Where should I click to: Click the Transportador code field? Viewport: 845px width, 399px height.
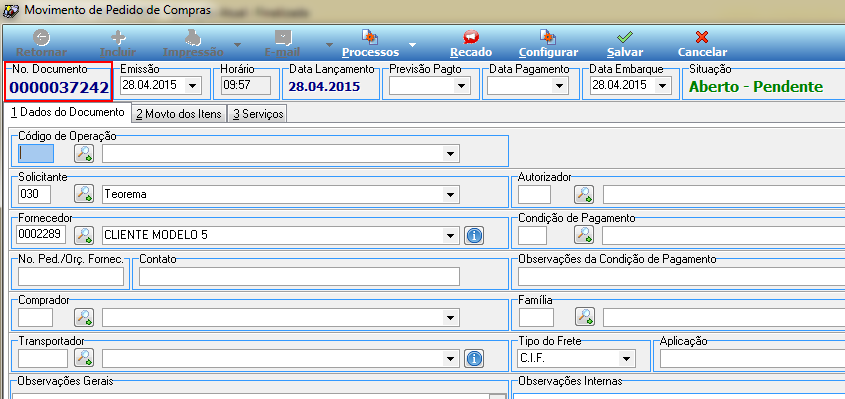43,358
